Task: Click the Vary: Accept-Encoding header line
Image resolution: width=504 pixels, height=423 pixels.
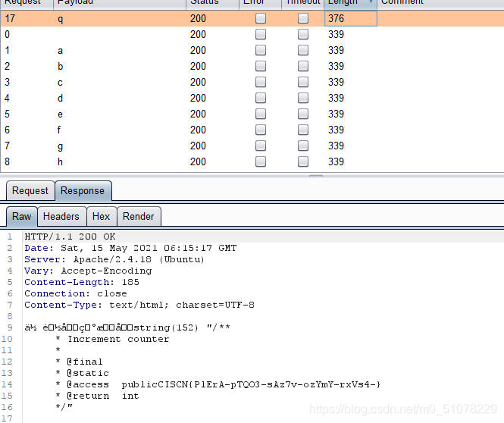Action: 88,271
